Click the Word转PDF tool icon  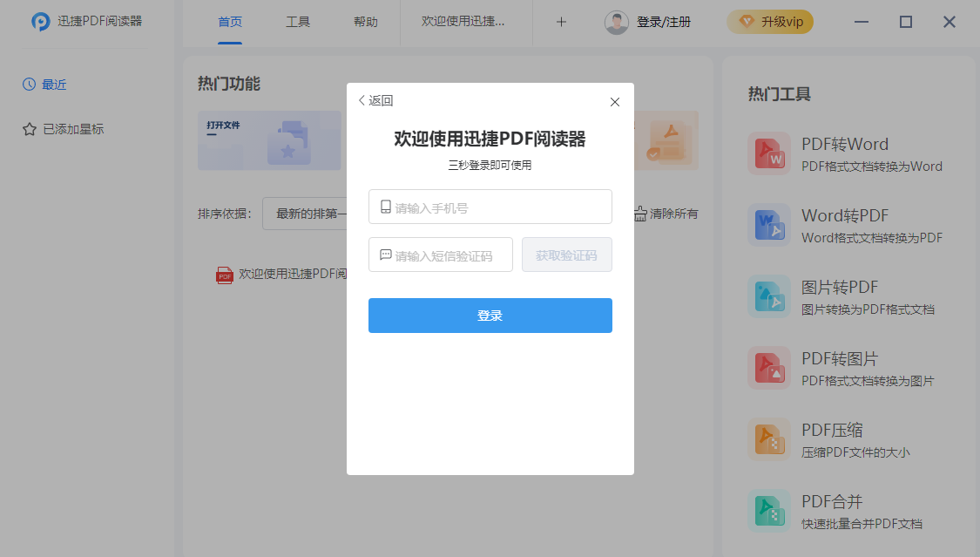(769, 225)
